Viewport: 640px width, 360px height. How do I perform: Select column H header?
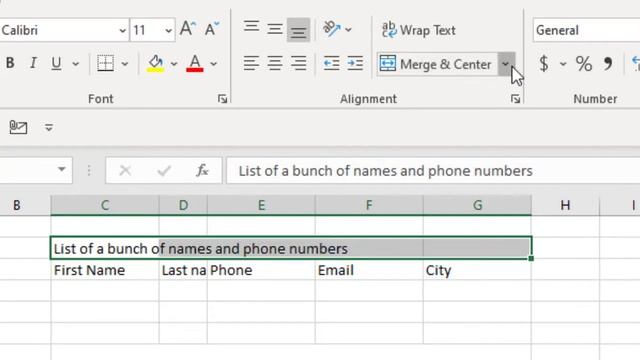click(565, 205)
